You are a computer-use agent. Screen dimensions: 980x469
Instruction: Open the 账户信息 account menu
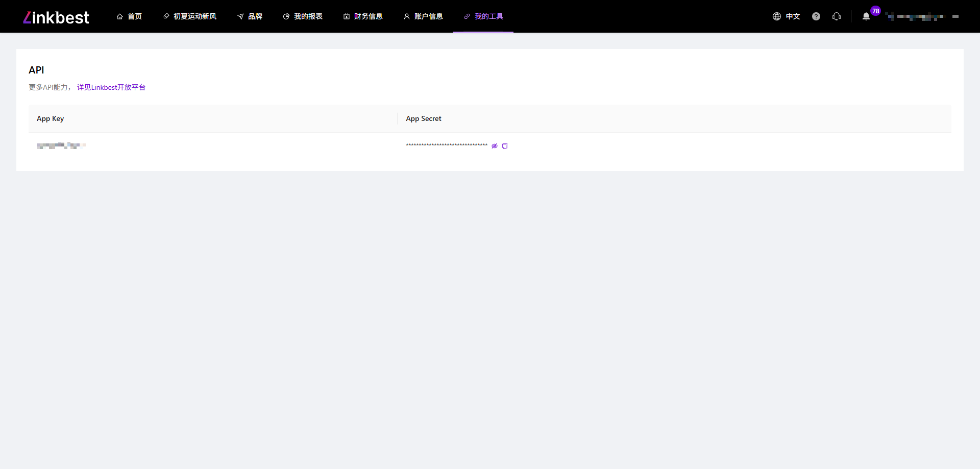point(423,16)
